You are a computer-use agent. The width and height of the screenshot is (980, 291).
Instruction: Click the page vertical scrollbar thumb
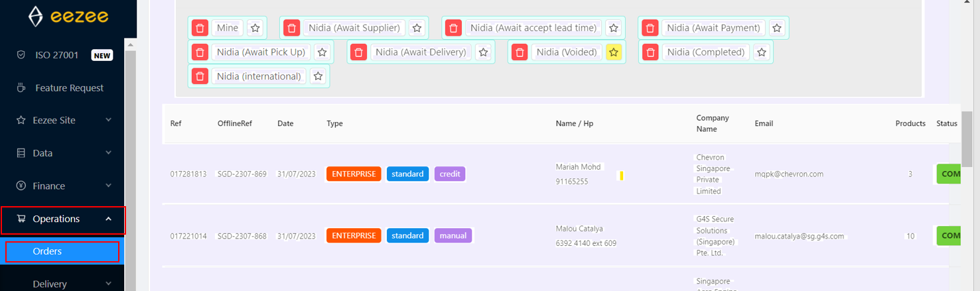pyautogui.click(x=967, y=139)
